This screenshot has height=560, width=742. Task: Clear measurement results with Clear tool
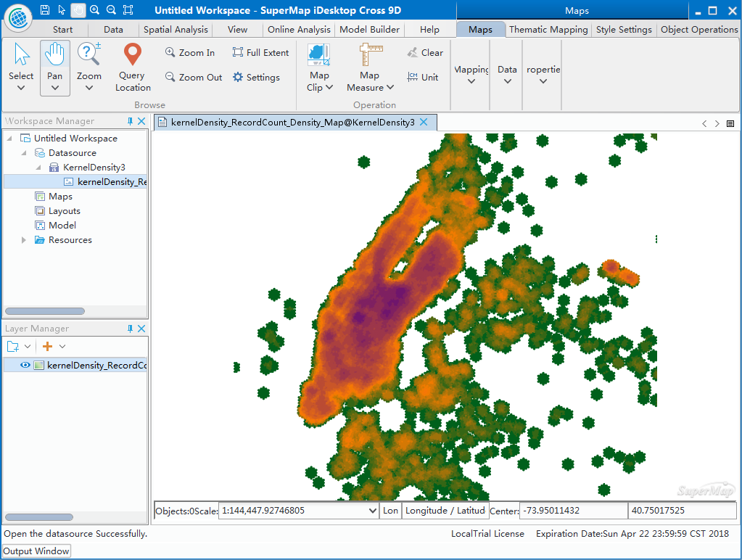(x=425, y=53)
